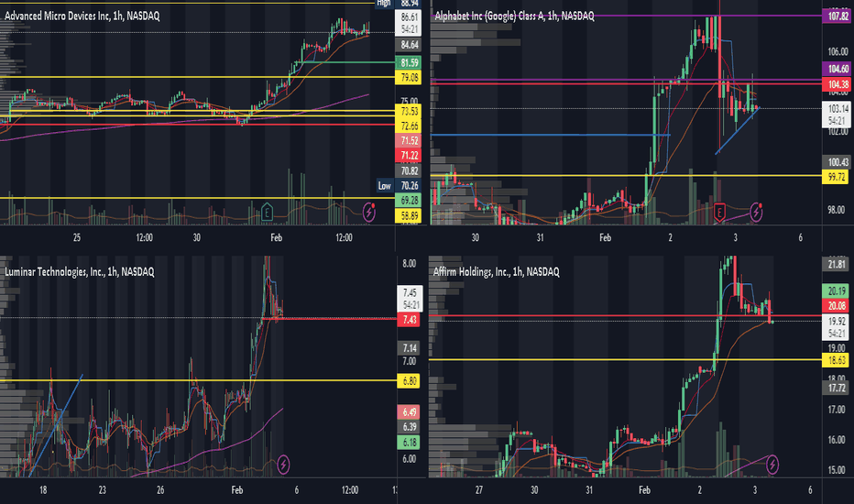
Task: Click the gray 6.39 price label
Action: [x=409, y=427]
